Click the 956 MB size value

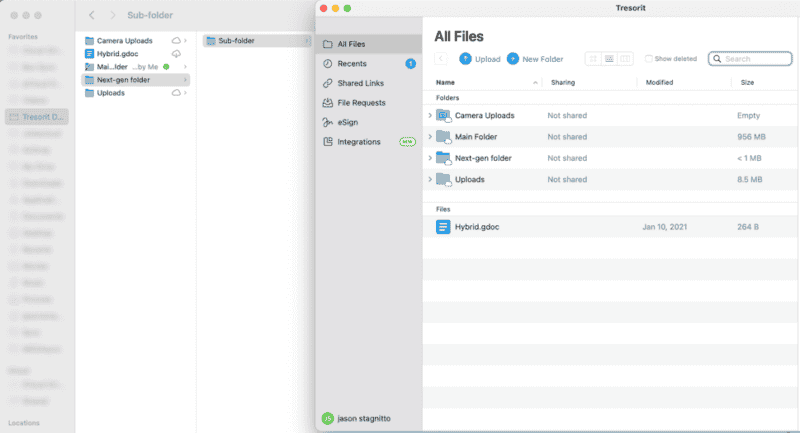click(x=751, y=137)
